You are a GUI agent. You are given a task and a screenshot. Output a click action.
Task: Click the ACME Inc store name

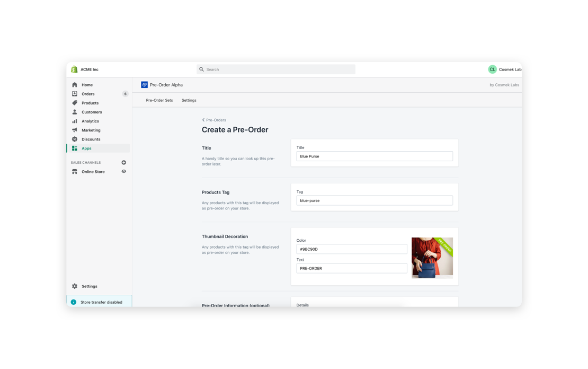(90, 69)
